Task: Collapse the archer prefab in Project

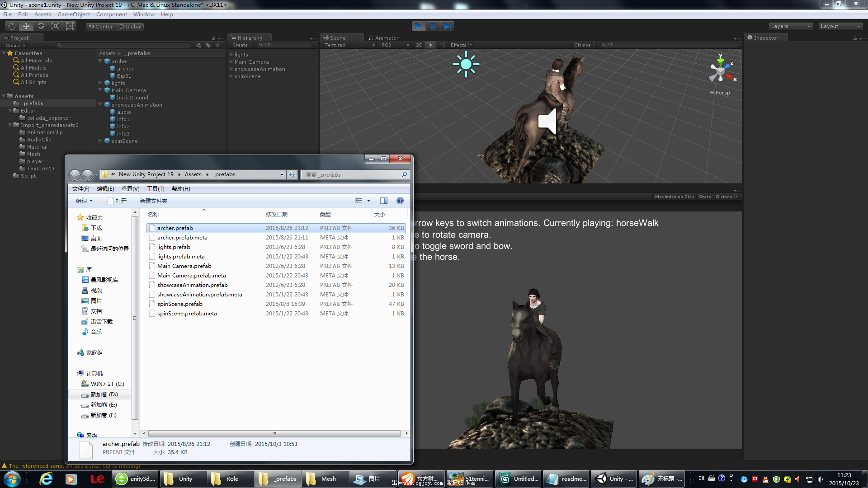Action: click(x=100, y=61)
